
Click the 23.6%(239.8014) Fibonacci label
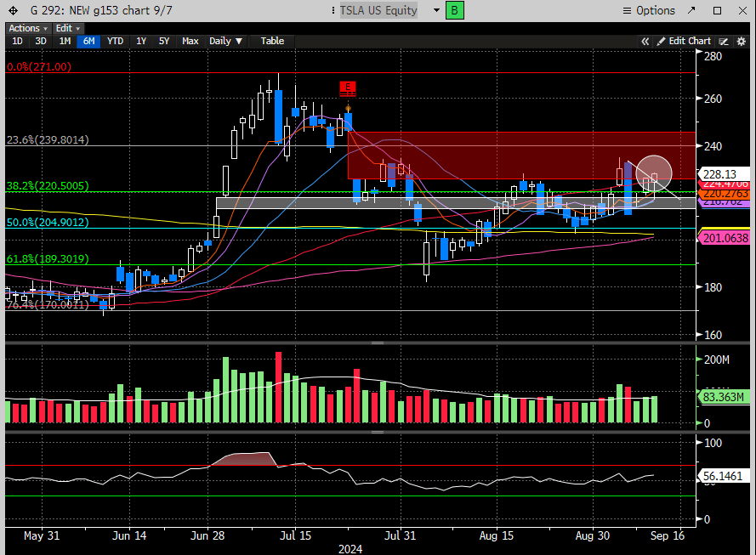[48, 139]
